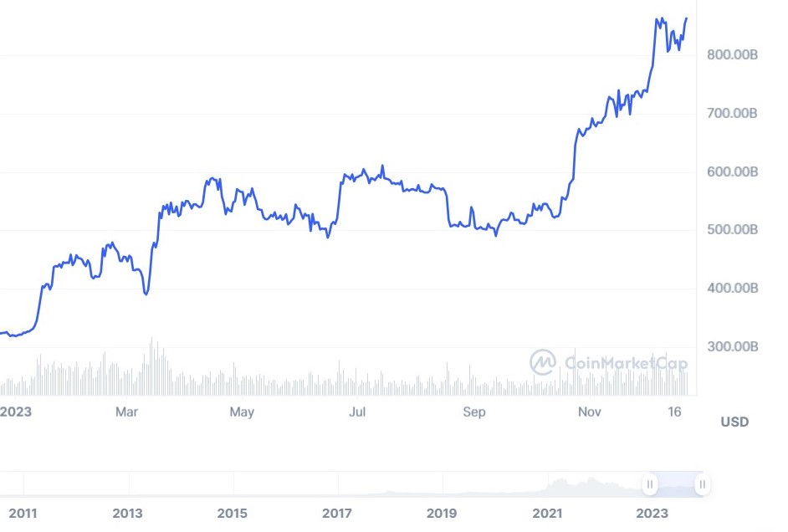788x532 pixels.
Task: Select the Jul axis label
Action: [x=358, y=412]
